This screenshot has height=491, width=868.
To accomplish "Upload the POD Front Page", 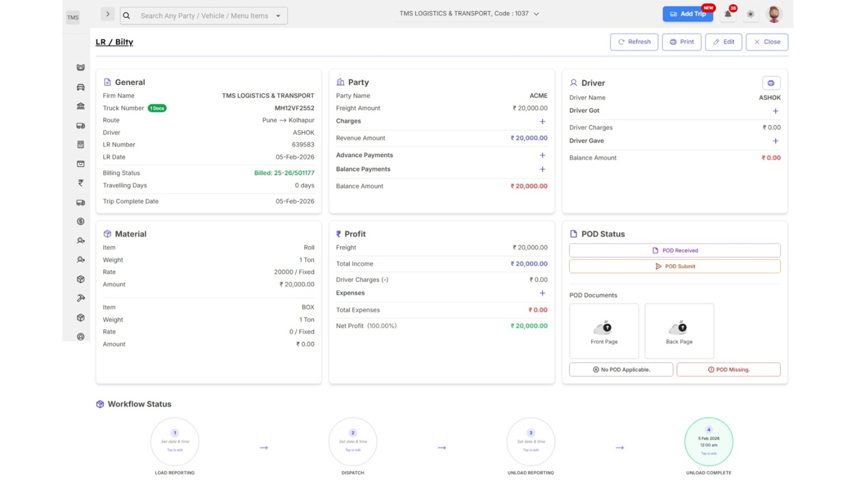I will (604, 331).
